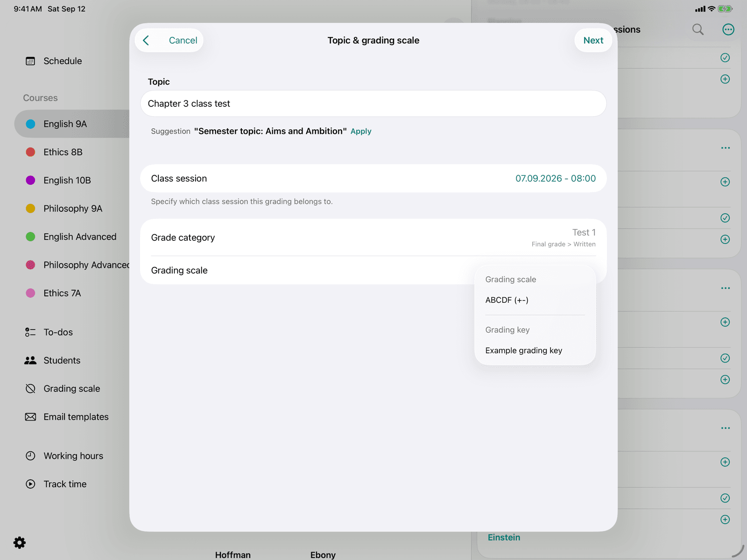Open Philosophy 9A course
Screen dimensions: 747x560
coord(73,209)
